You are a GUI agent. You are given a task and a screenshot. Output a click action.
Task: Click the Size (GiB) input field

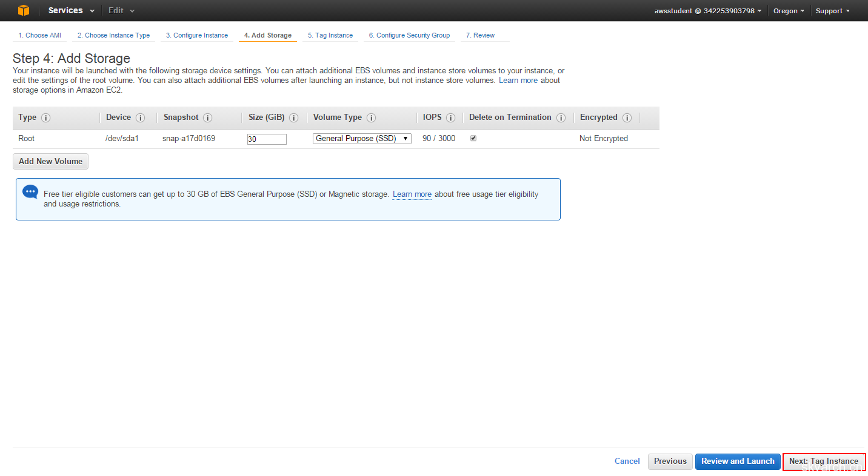[267, 139]
